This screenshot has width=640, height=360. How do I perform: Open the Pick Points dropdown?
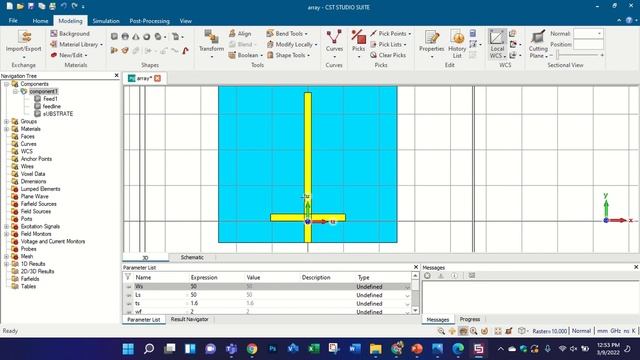pyautogui.click(x=391, y=33)
